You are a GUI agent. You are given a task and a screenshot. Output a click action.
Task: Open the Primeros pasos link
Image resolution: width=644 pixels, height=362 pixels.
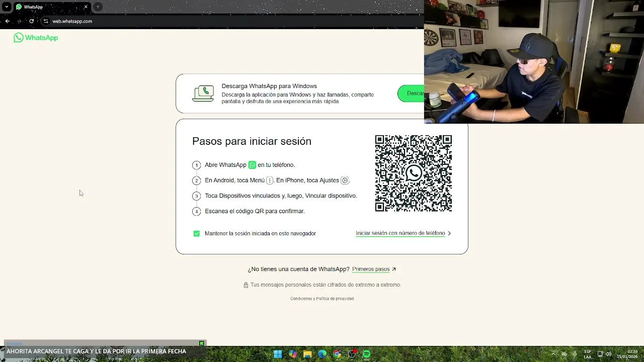tap(371, 269)
